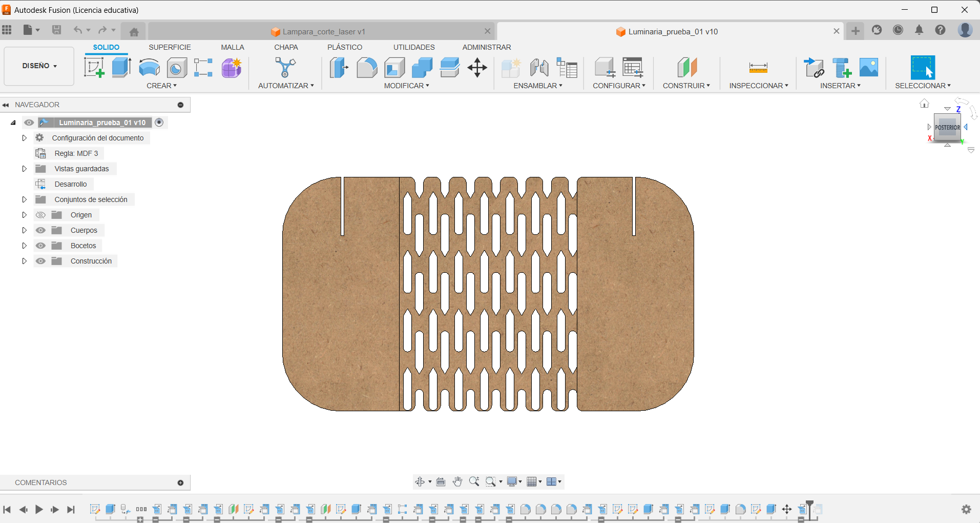Select the Fillet tool
The image size is (980, 523).
tap(367, 68)
